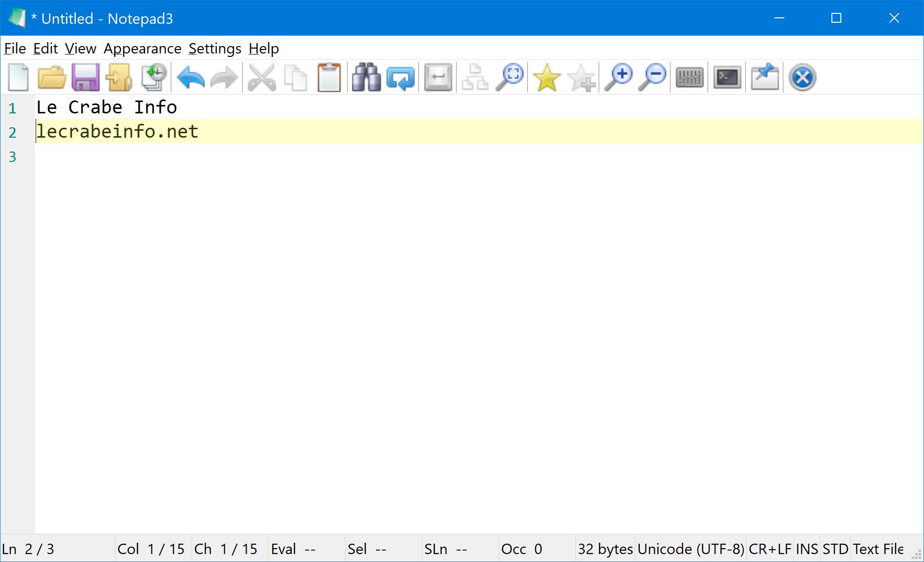Click the Occ 0 status field
The image size is (924, 562).
tap(537, 549)
